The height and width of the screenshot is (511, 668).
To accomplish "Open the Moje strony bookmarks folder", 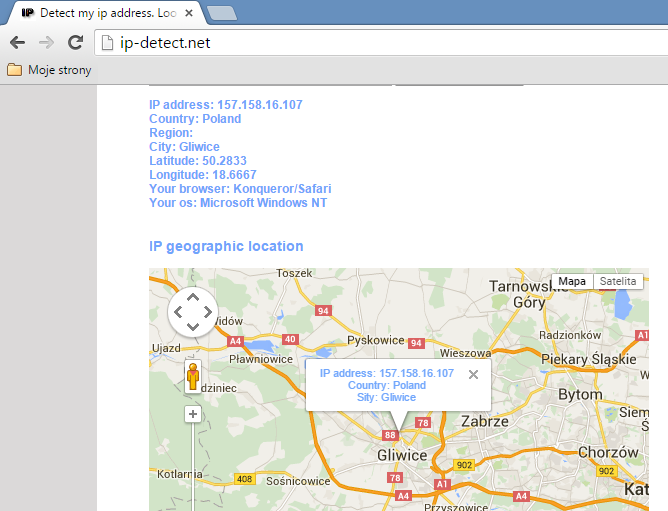I will (x=49, y=69).
